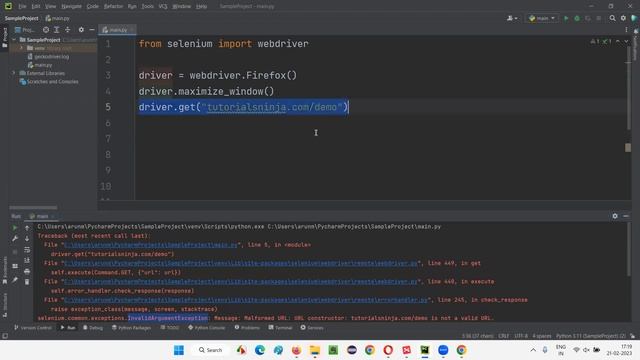
Task: Open webdriver.py link for line 440 in execute
Action: click(241, 282)
